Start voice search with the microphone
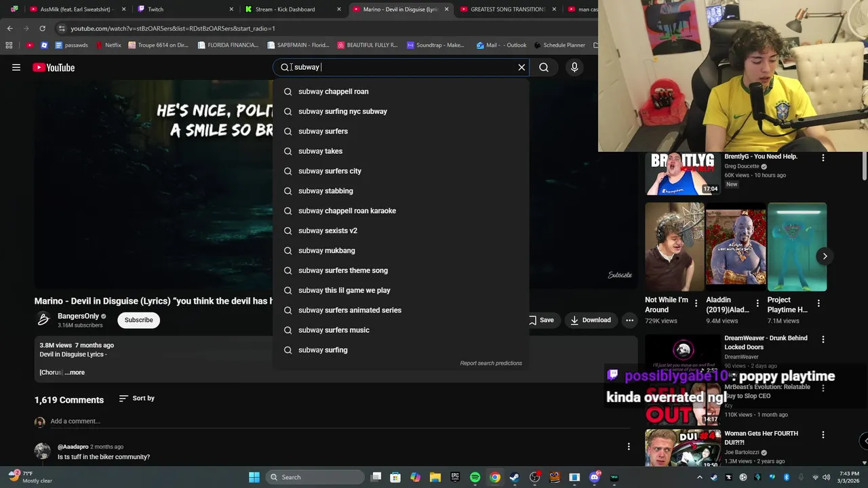 574,67
